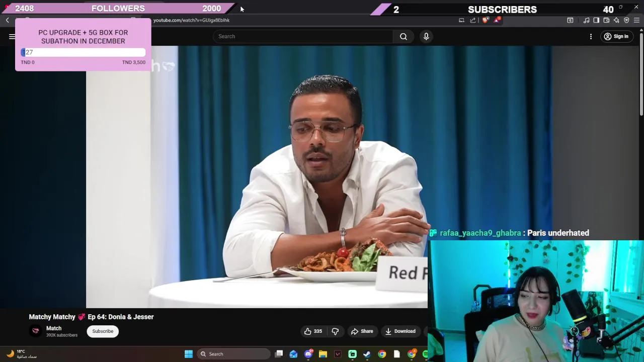Viewport: 644px width, 362px height.
Task: Click the donation goal progress bar
Action: 83,52
